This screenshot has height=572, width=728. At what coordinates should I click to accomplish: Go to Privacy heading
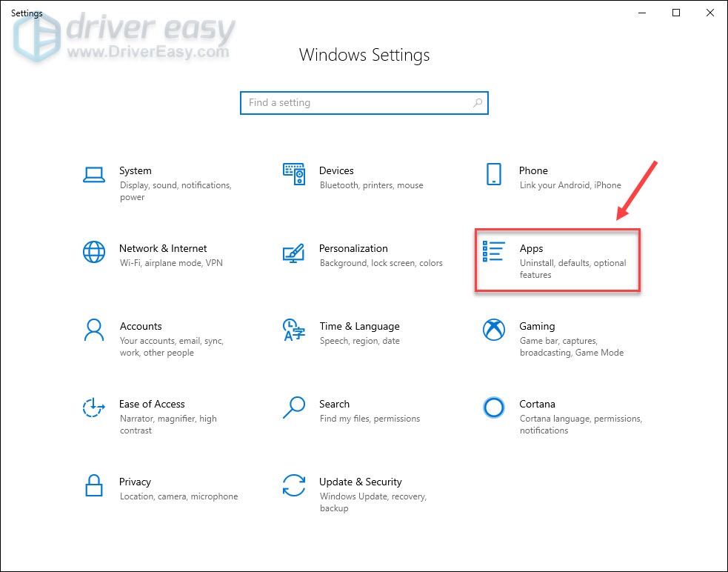coord(135,482)
